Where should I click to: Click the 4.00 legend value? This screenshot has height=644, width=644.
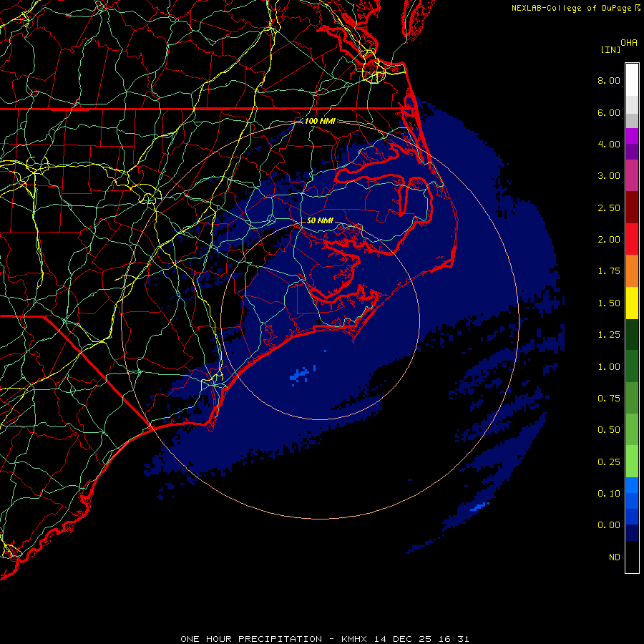pos(609,144)
